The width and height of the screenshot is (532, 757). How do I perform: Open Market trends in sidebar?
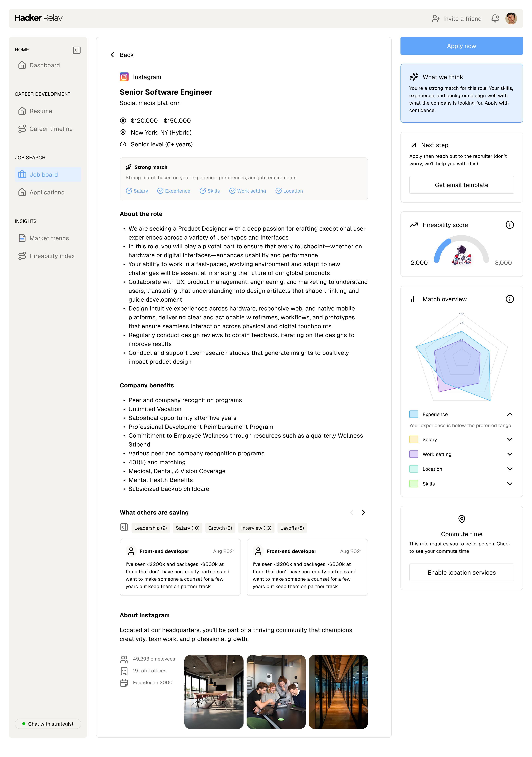point(48,238)
